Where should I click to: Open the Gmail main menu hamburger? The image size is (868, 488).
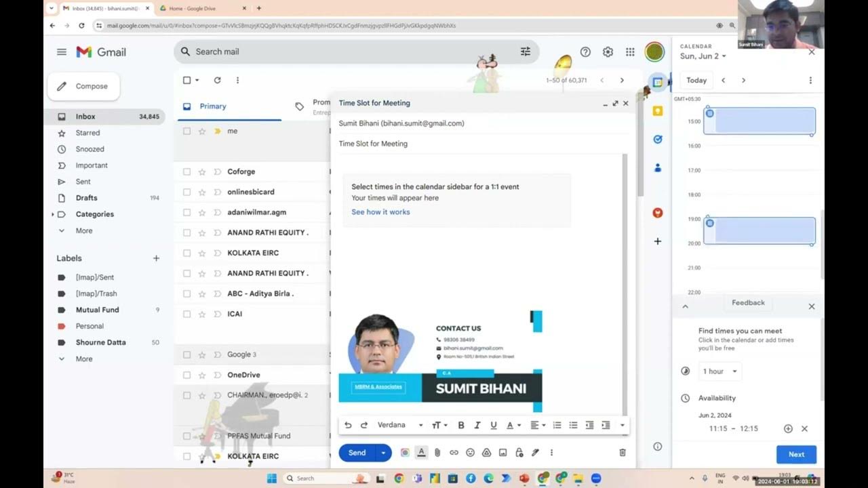[62, 52]
